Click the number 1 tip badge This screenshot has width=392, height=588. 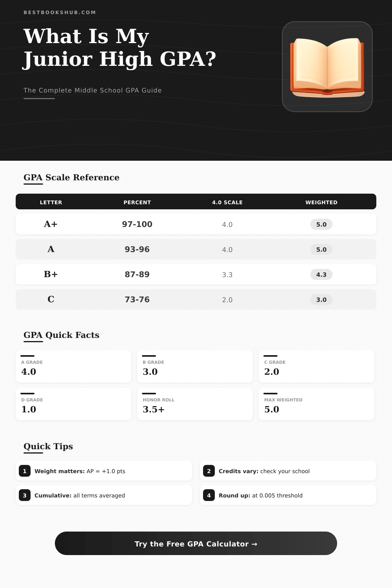pyautogui.click(x=25, y=471)
